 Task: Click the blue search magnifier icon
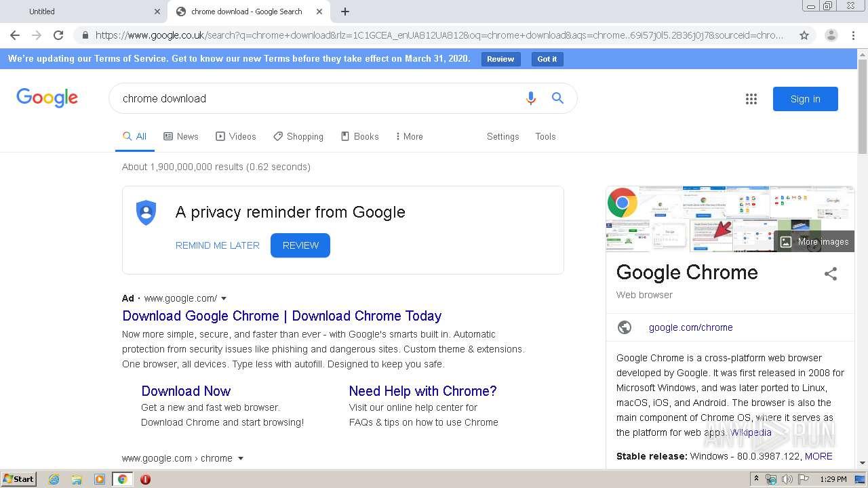(x=557, y=98)
